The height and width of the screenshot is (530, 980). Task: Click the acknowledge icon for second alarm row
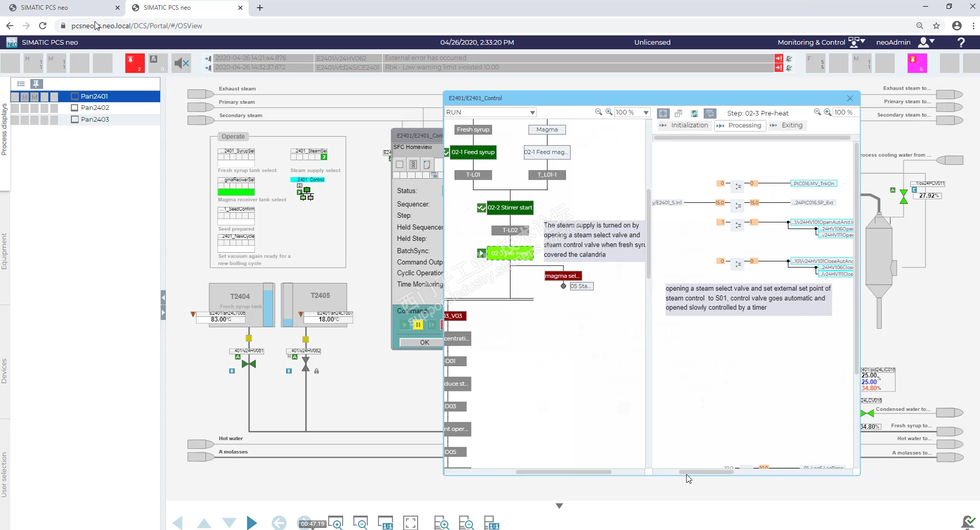[x=789, y=67]
